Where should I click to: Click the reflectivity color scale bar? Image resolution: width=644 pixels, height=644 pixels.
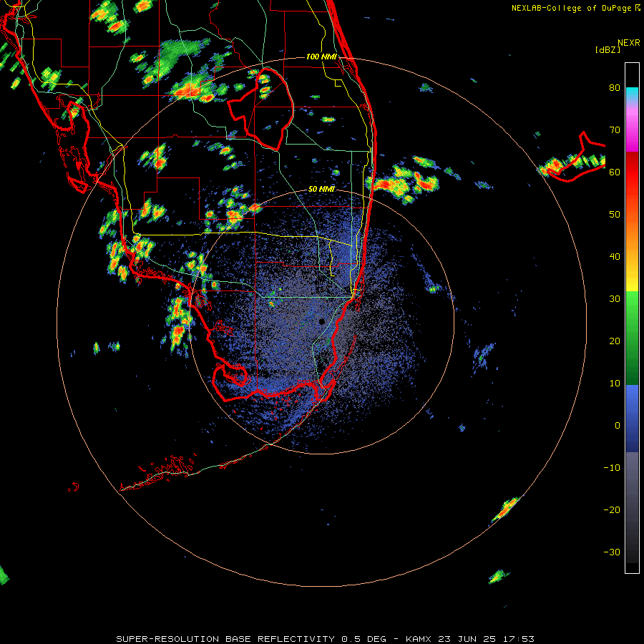point(632,318)
